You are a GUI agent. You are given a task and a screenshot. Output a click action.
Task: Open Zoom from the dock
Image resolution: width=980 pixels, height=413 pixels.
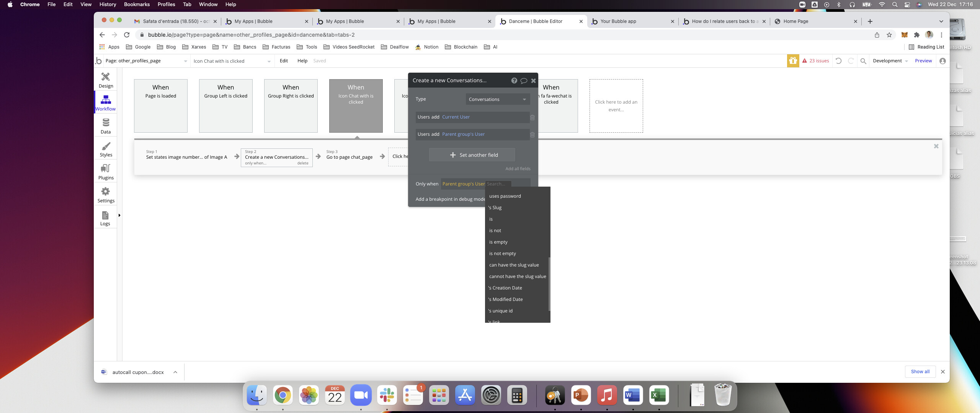(x=361, y=395)
